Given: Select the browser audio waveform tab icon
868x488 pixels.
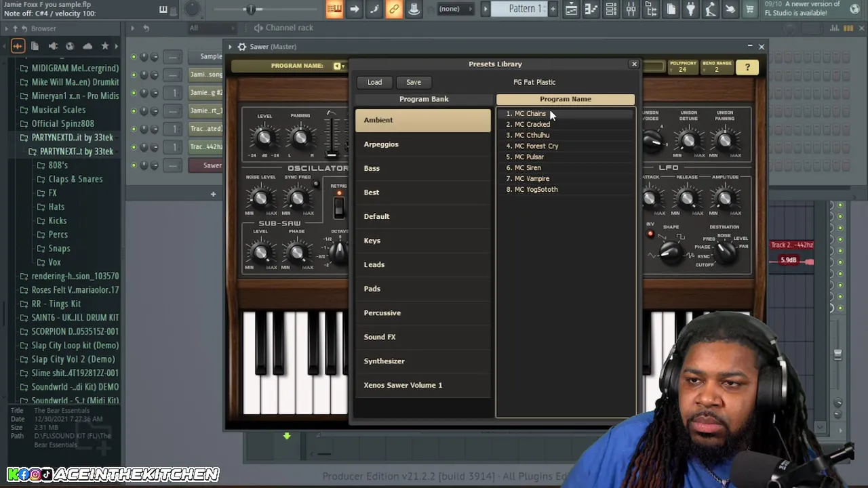Looking at the screenshot, I should coord(18,46).
